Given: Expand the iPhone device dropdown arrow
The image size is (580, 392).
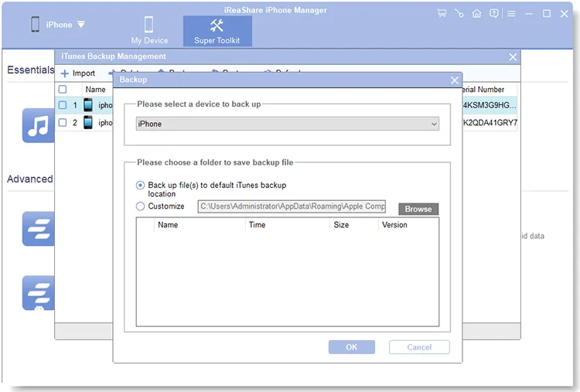Looking at the screenshot, I should point(81,25).
